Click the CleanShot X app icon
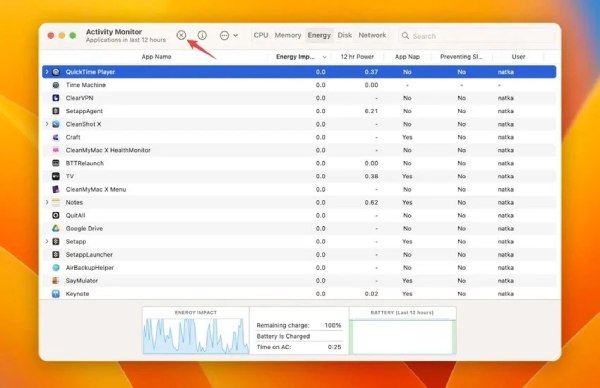The image size is (600, 388). point(56,124)
